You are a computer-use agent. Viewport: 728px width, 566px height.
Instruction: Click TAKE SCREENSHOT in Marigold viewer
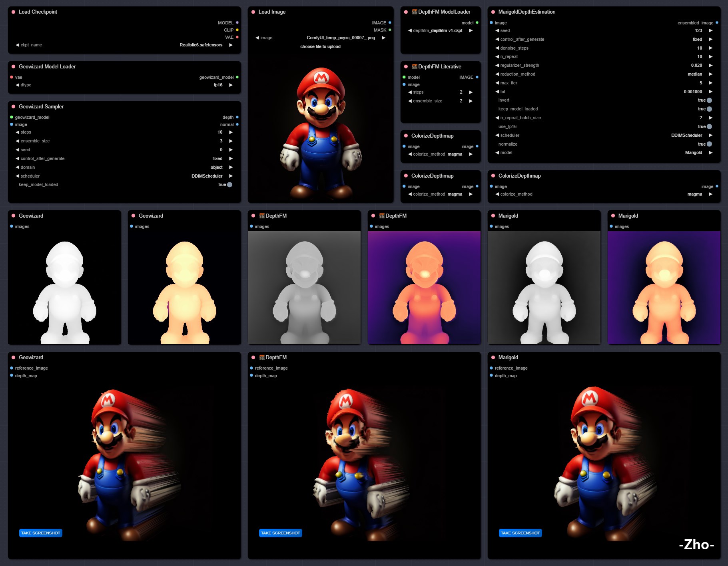click(x=521, y=533)
